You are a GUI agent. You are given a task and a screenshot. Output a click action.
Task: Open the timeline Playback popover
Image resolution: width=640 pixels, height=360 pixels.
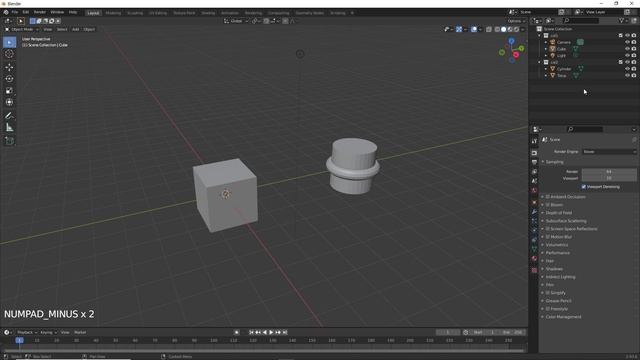point(27,332)
